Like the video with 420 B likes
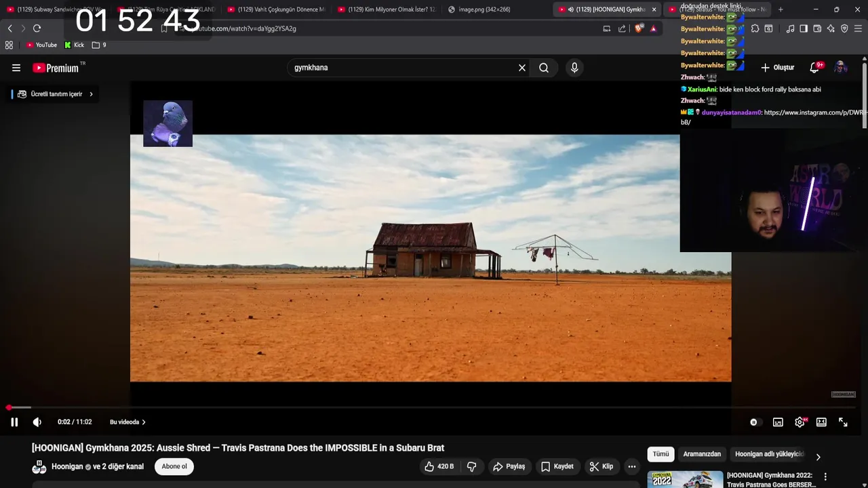 (x=439, y=466)
